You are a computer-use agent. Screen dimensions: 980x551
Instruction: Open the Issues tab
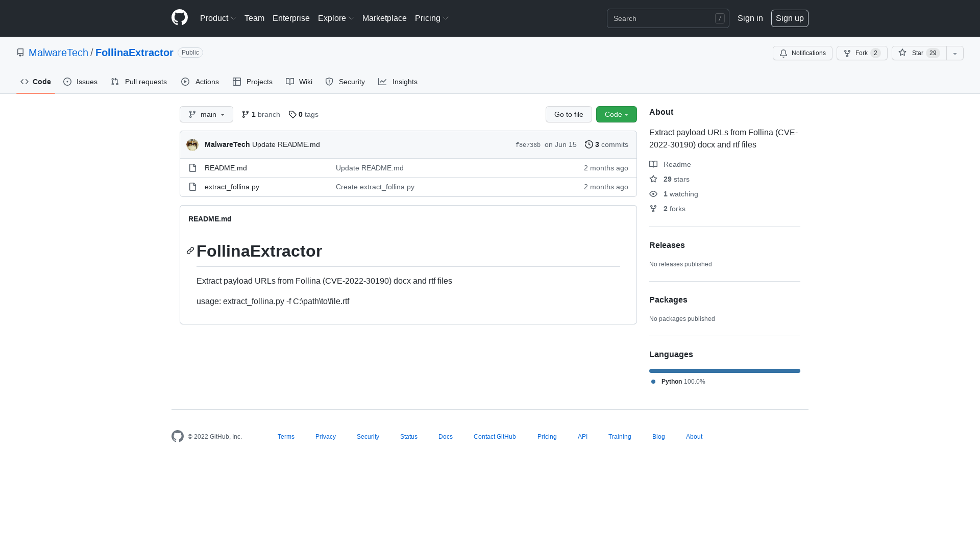(x=80, y=82)
